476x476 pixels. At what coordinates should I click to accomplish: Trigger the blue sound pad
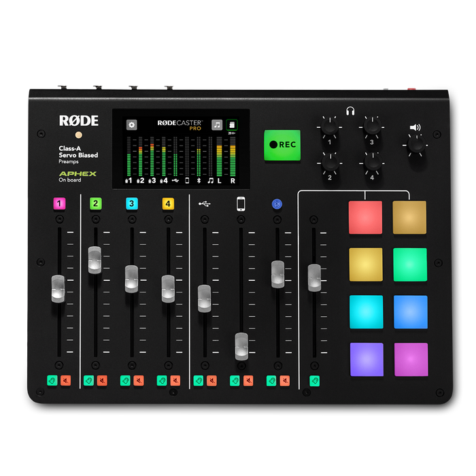pos(411,312)
